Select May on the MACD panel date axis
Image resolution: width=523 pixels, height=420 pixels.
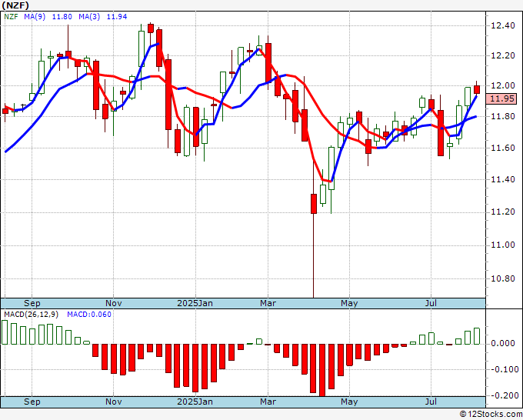coord(349,402)
